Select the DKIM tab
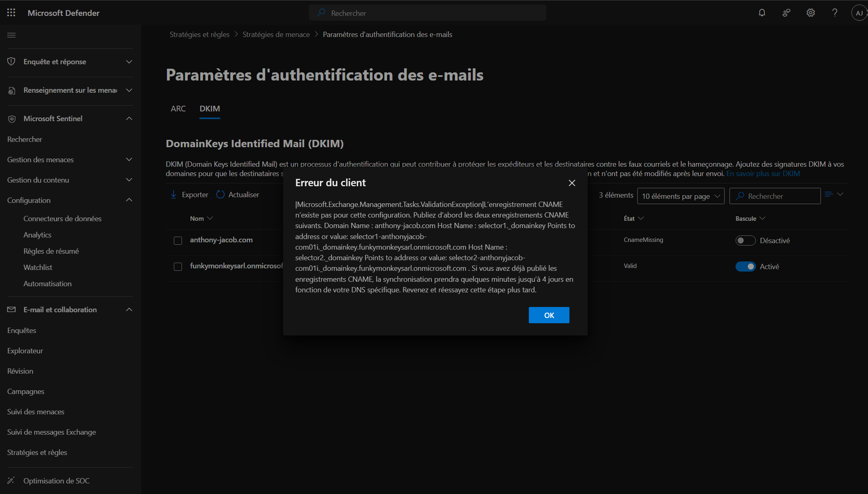Viewport: 868px width, 494px height. click(210, 109)
